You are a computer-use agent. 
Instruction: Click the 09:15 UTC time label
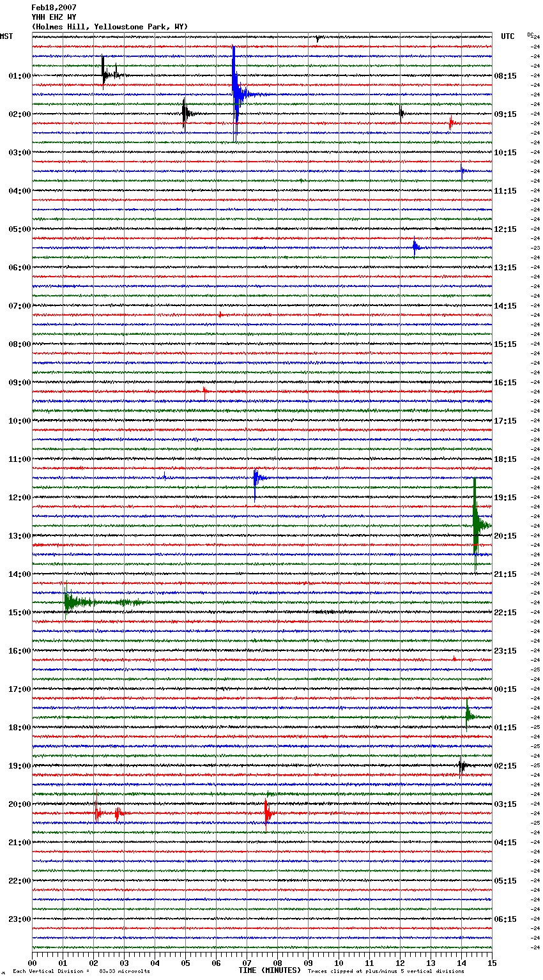(505, 114)
